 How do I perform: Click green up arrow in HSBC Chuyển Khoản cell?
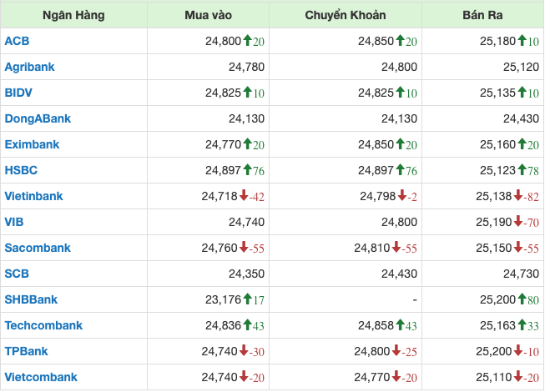click(401, 170)
